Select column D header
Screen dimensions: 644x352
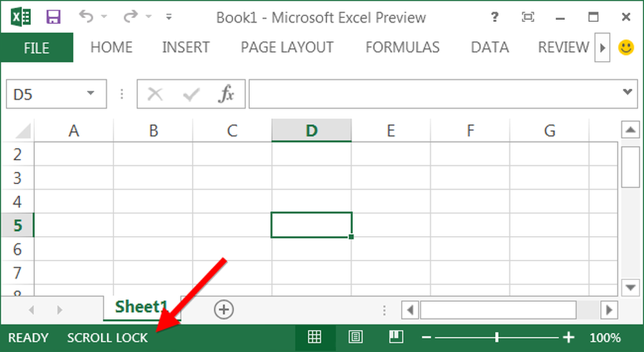point(311,131)
